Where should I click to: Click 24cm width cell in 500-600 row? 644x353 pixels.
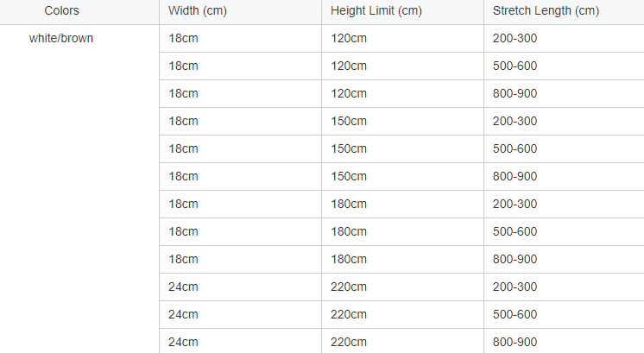[183, 314]
